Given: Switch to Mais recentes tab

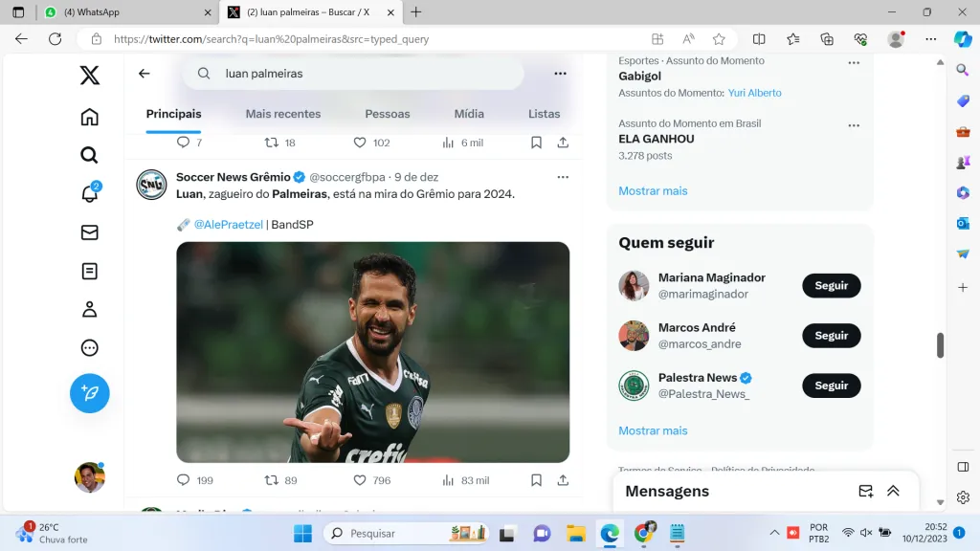Looking at the screenshot, I should point(282,114).
